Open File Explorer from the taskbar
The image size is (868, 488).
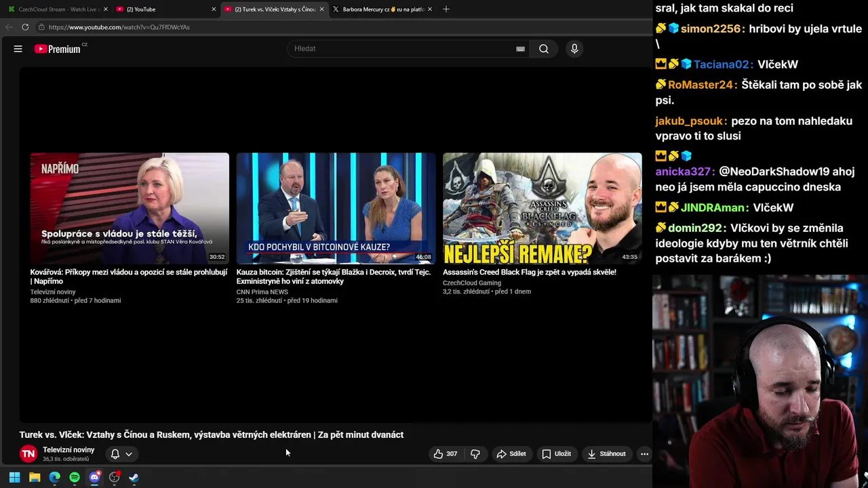[35, 477]
